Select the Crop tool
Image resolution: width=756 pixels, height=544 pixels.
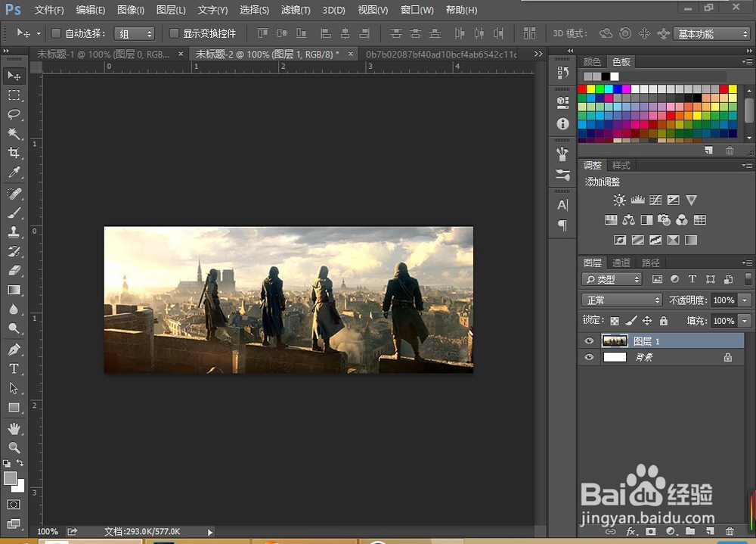click(14, 153)
